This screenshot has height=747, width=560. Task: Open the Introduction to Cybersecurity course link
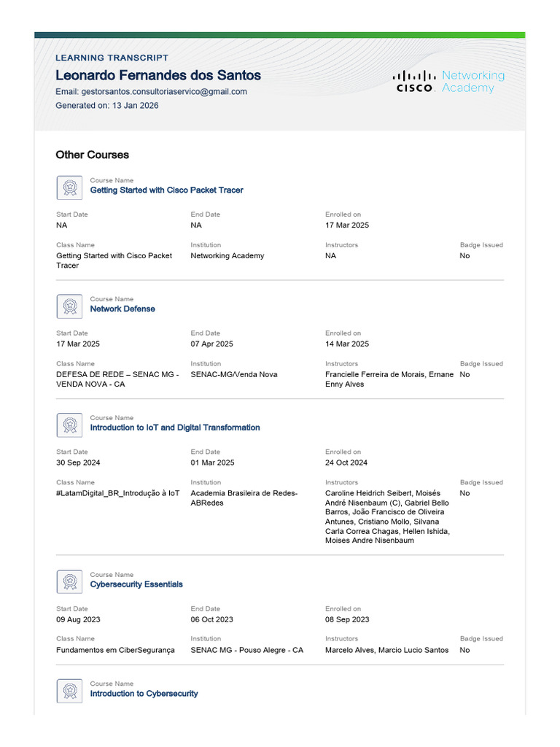point(144,694)
